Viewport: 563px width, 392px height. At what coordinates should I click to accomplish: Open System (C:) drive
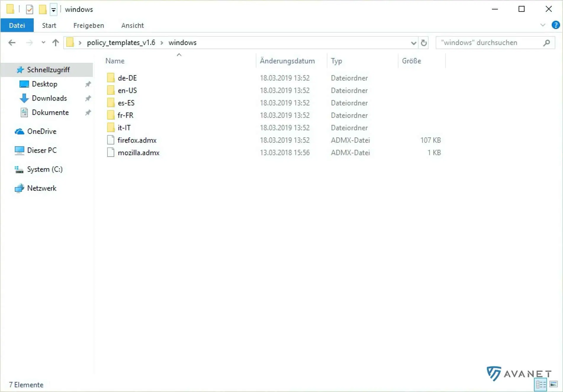pos(45,169)
